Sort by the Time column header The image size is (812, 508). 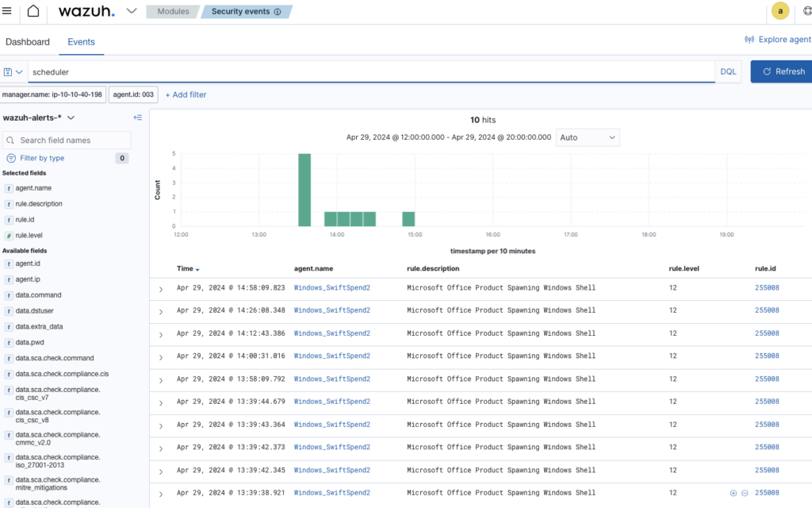pyautogui.click(x=187, y=268)
